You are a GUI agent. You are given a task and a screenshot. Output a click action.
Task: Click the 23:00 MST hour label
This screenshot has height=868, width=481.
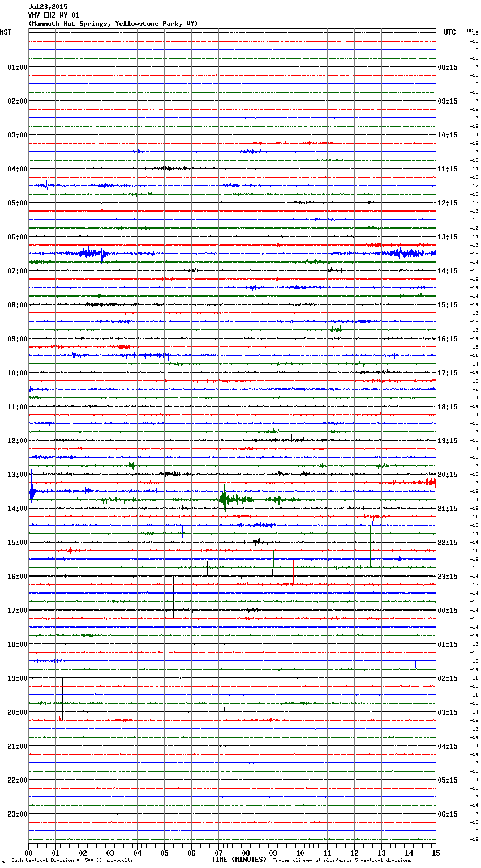[18, 814]
